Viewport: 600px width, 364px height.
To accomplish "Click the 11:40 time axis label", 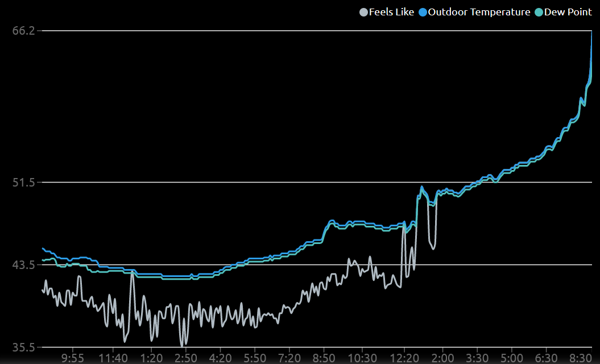I will [113, 358].
